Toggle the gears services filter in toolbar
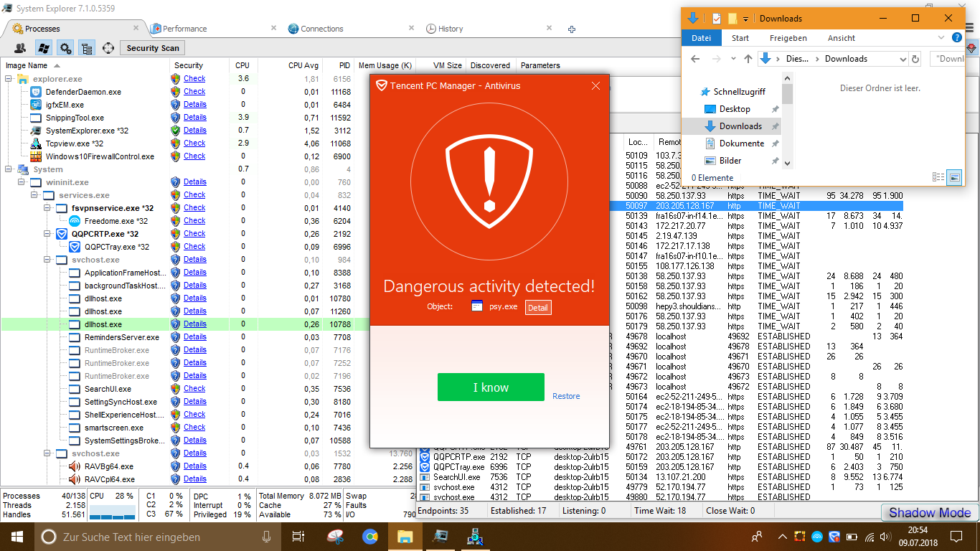 click(65, 48)
